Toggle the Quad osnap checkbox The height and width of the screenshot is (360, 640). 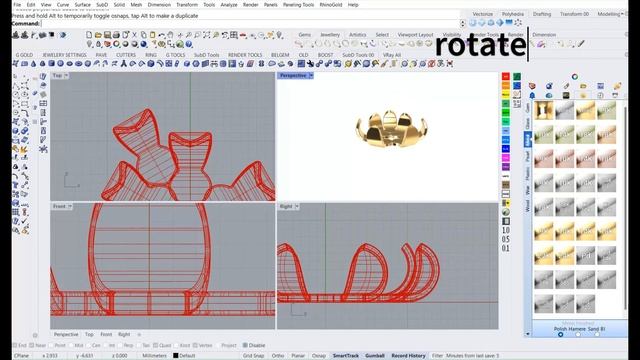(x=156, y=345)
